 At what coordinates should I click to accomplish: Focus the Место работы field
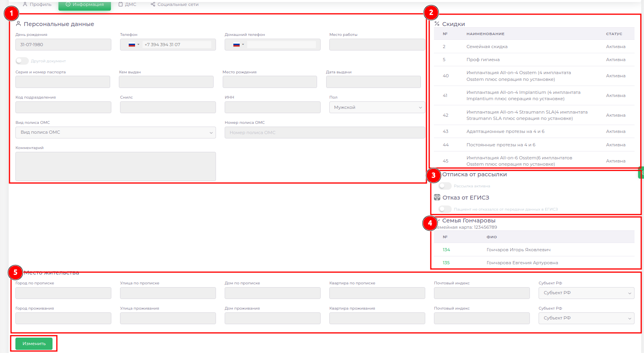pyautogui.click(x=377, y=45)
